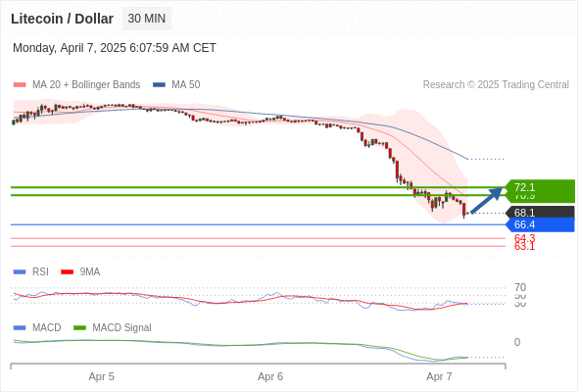
Task: Click the red 63.1 support label
Action: click(x=524, y=247)
